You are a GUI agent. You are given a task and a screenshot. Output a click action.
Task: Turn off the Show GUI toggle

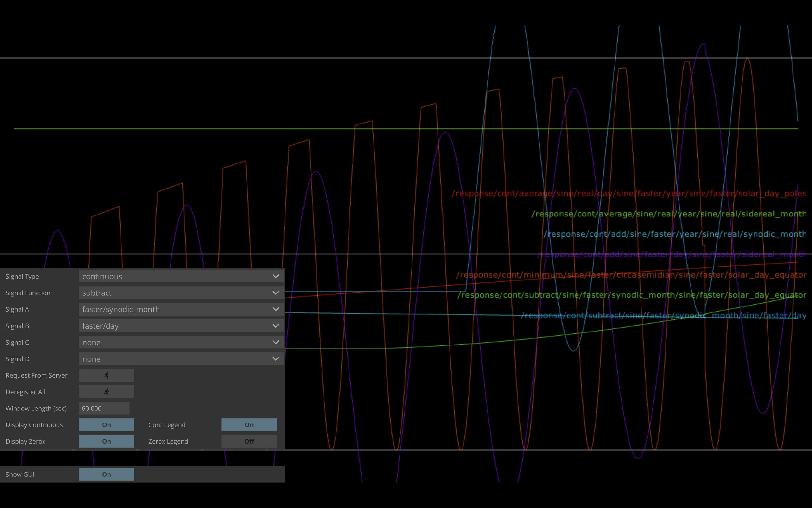tap(107, 474)
